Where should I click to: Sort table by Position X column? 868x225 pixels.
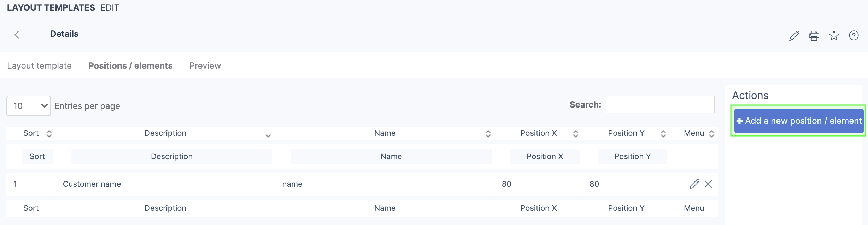click(x=538, y=133)
